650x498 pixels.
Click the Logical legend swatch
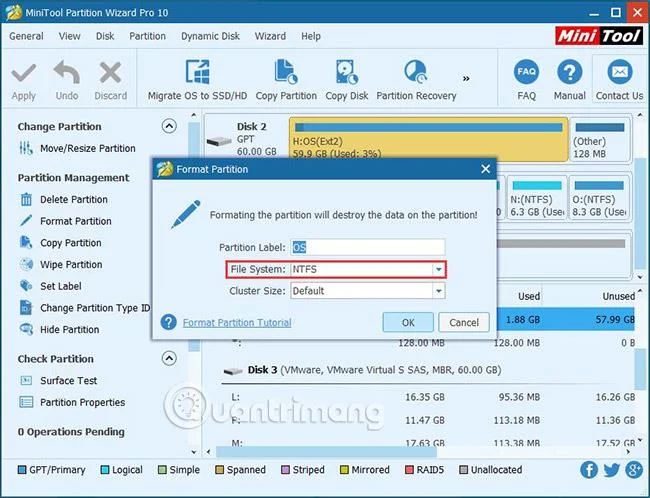(105, 470)
